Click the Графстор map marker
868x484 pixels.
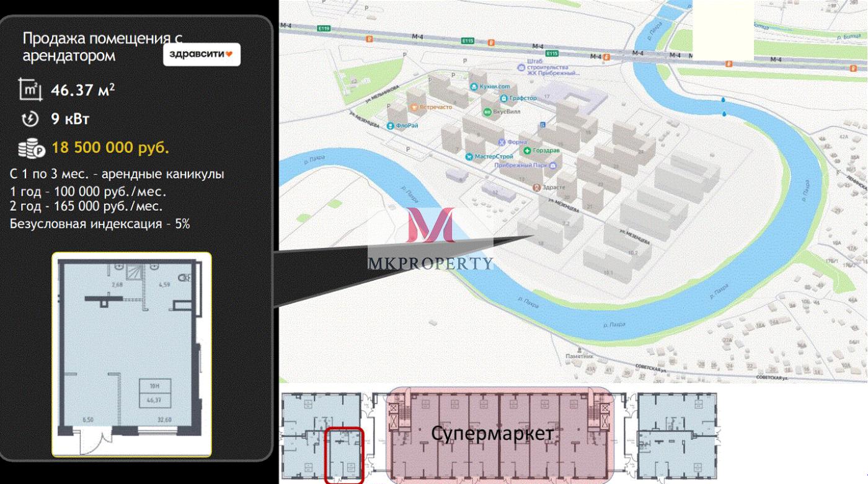coord(503,98)
